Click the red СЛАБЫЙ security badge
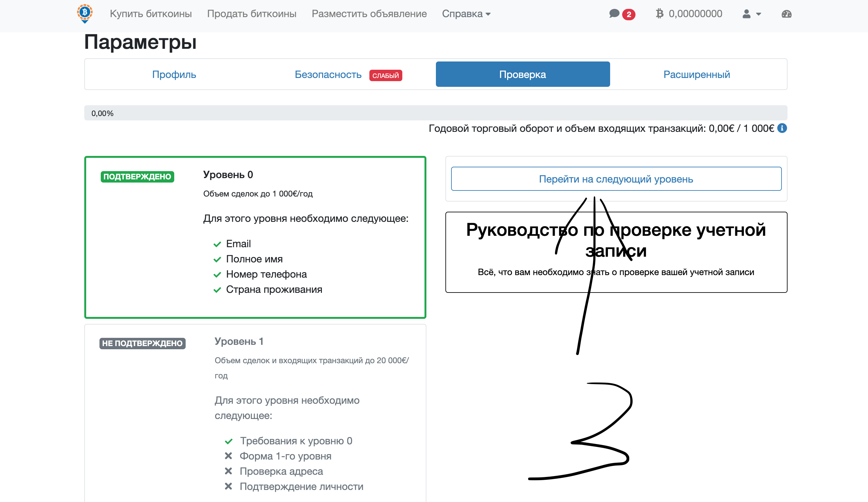The height and width of the screenshot is (502, 868). (386, 75)
